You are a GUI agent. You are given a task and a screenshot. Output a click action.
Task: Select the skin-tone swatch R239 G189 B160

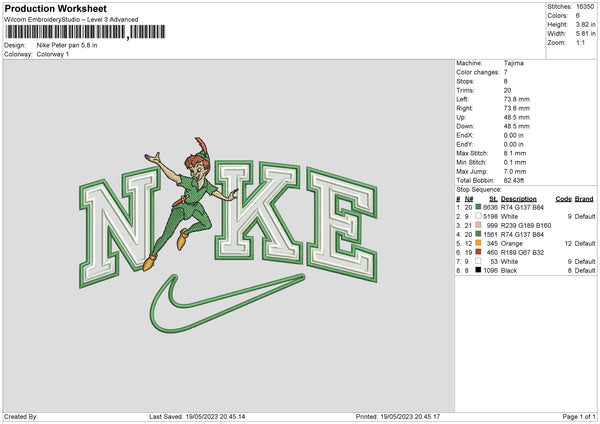pos(478,225)
